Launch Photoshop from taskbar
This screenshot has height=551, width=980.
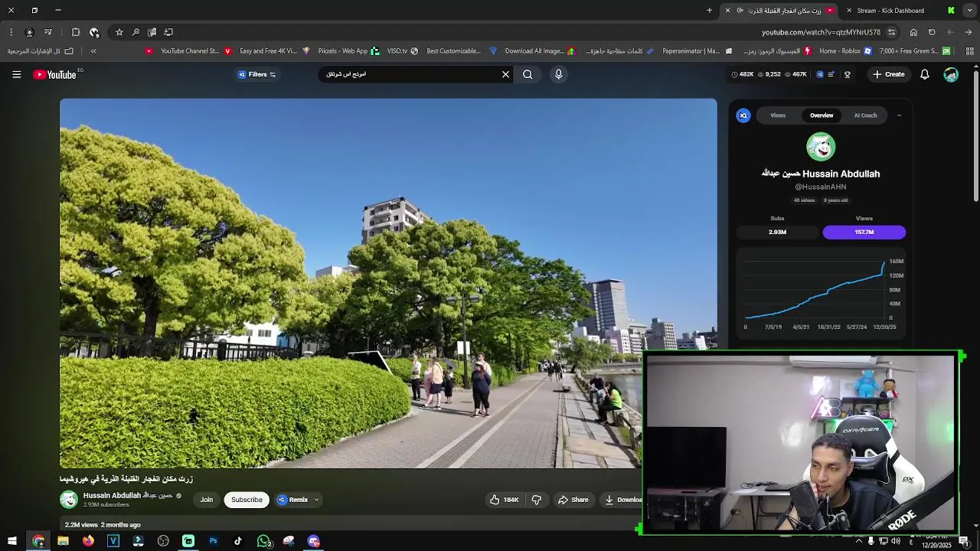213,541
